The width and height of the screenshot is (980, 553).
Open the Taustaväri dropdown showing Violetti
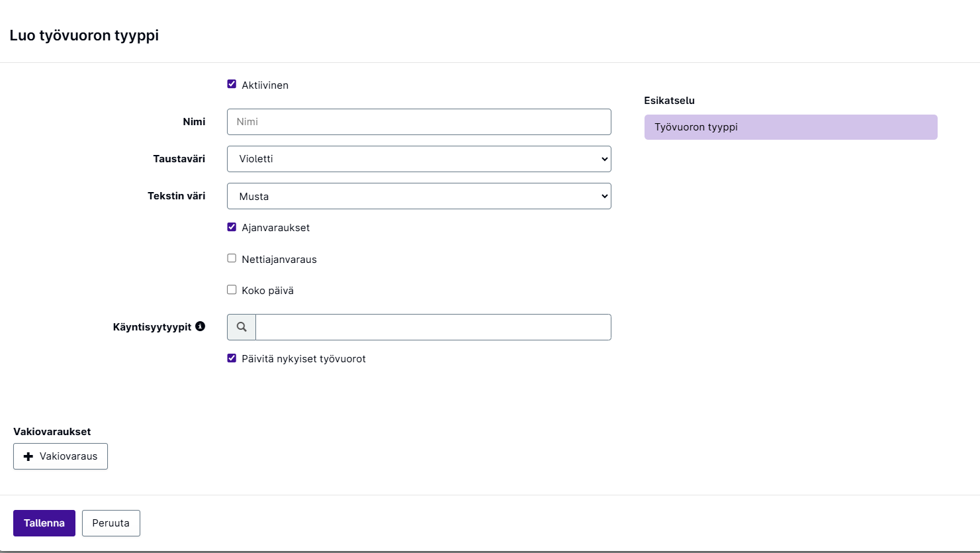(x=419, y=159)
